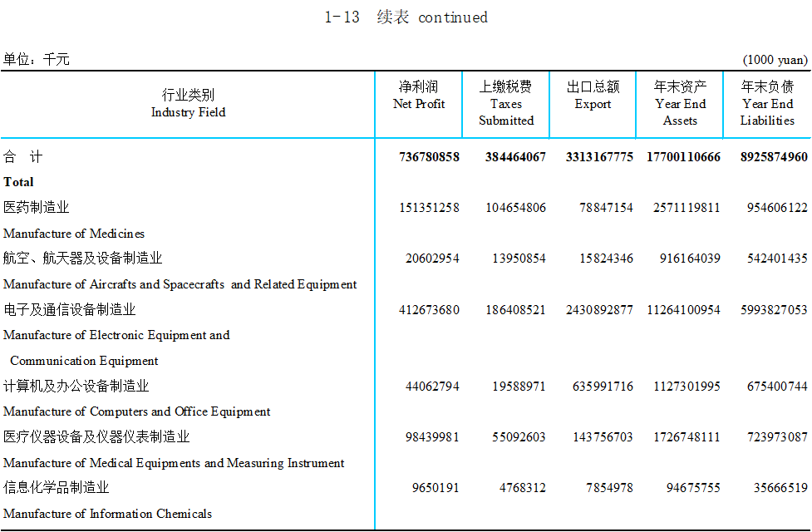Viewport: 812px width, 532px height.
Task: Click total export value 3313167775
Action: pyautogui.click(x=599, y=157)
